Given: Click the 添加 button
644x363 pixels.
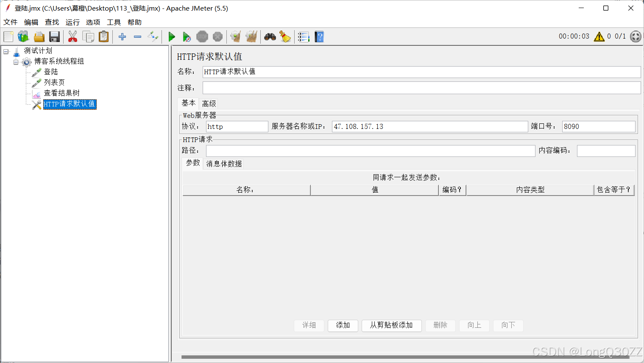Looking at the screenshot, I should pos(343,325).
